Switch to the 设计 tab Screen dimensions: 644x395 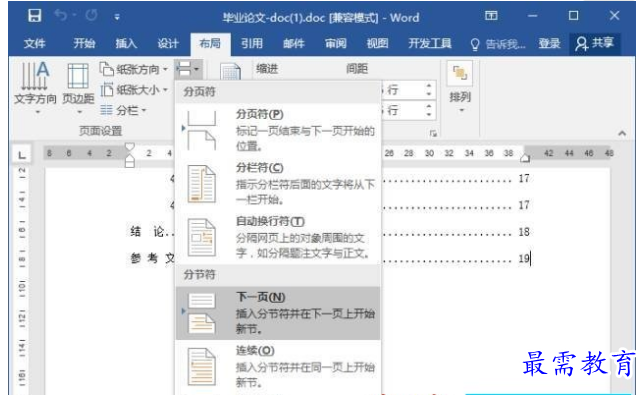(168, 43)
